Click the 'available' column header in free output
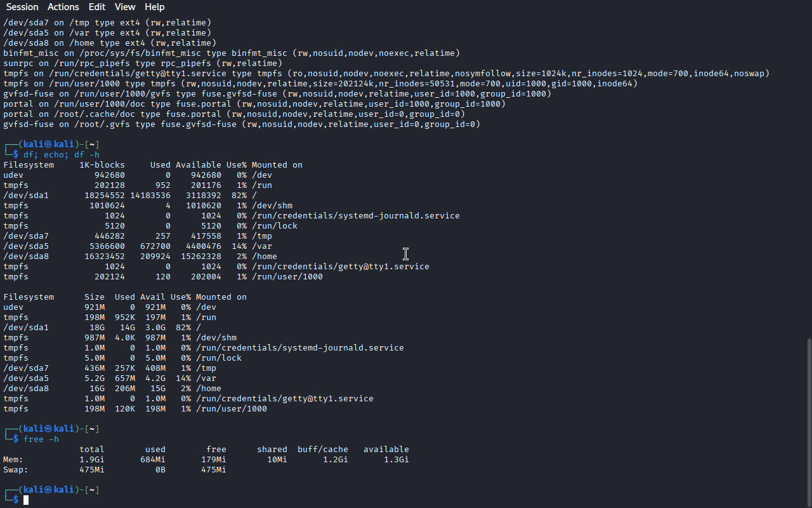This screenshot has height=508, width=812. (386, 449)
